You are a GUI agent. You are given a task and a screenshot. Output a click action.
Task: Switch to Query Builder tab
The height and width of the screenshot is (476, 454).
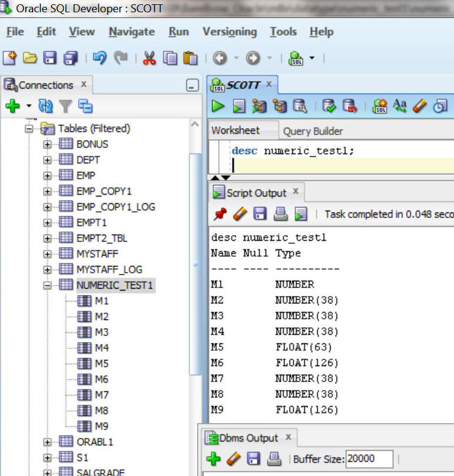313,131
